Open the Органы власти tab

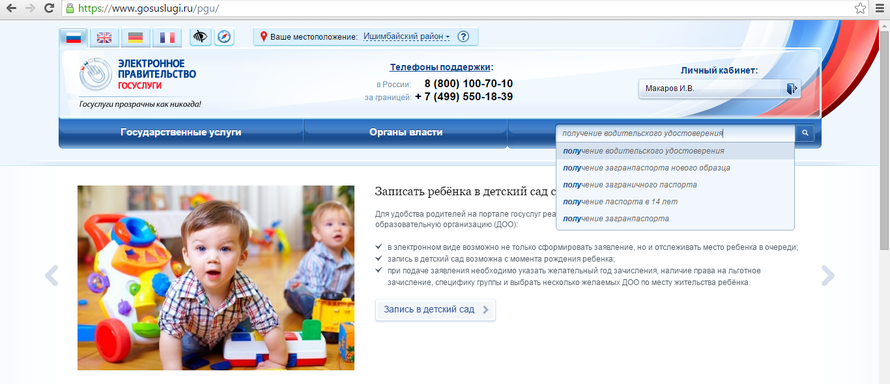click(406, 132)
